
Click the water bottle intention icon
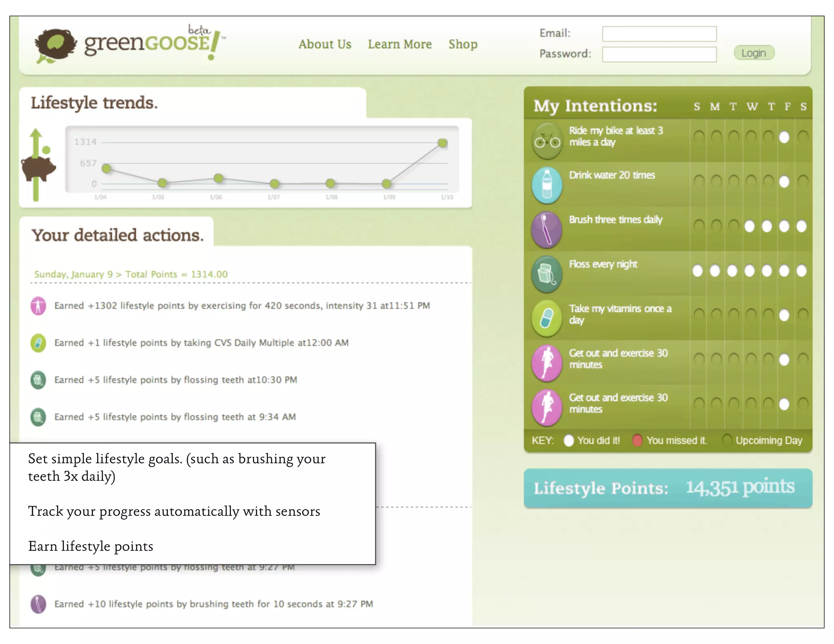(547, 185)
